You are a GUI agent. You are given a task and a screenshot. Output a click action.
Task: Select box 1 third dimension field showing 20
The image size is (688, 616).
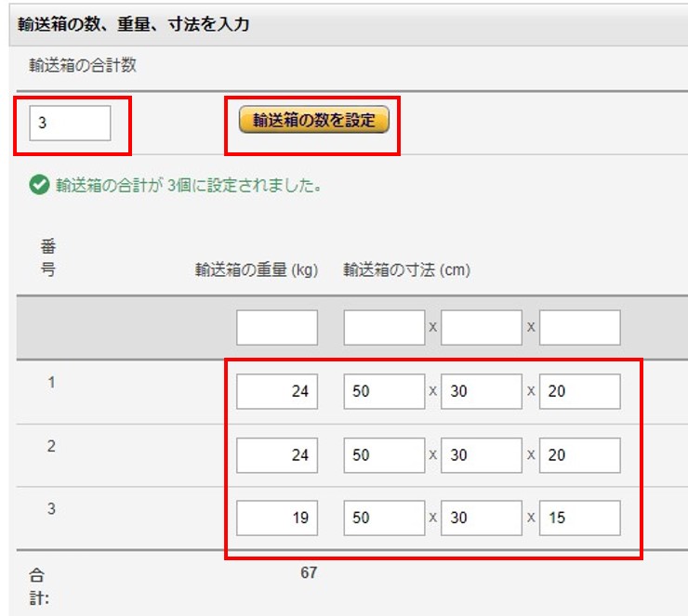[579, 391]
